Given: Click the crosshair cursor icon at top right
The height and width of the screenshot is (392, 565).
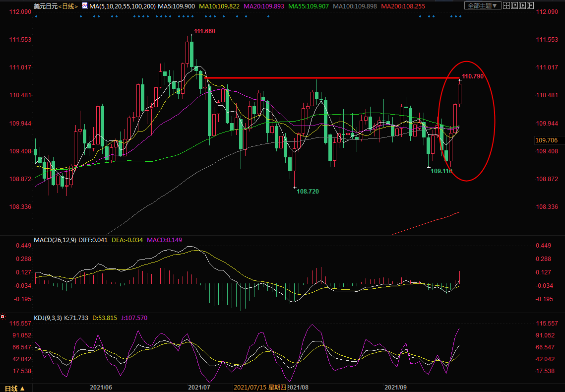Looking at the screenshot, I should [506, 5].
